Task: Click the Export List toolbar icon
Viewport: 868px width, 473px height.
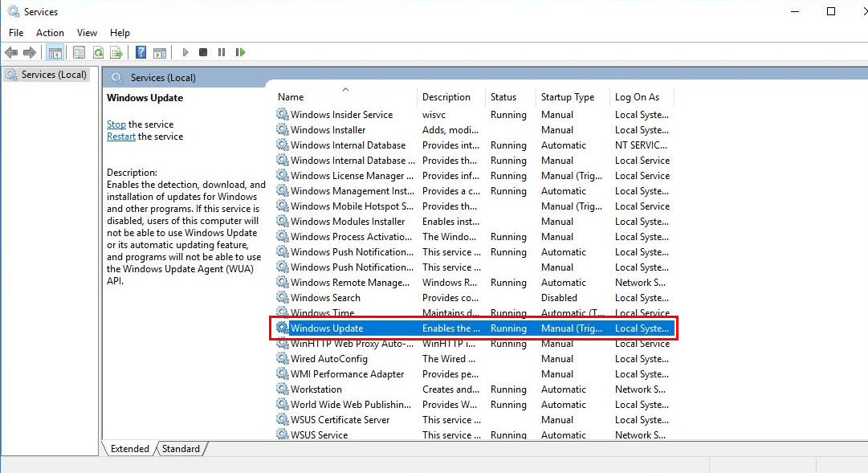Action: click(x=116, y=53)
